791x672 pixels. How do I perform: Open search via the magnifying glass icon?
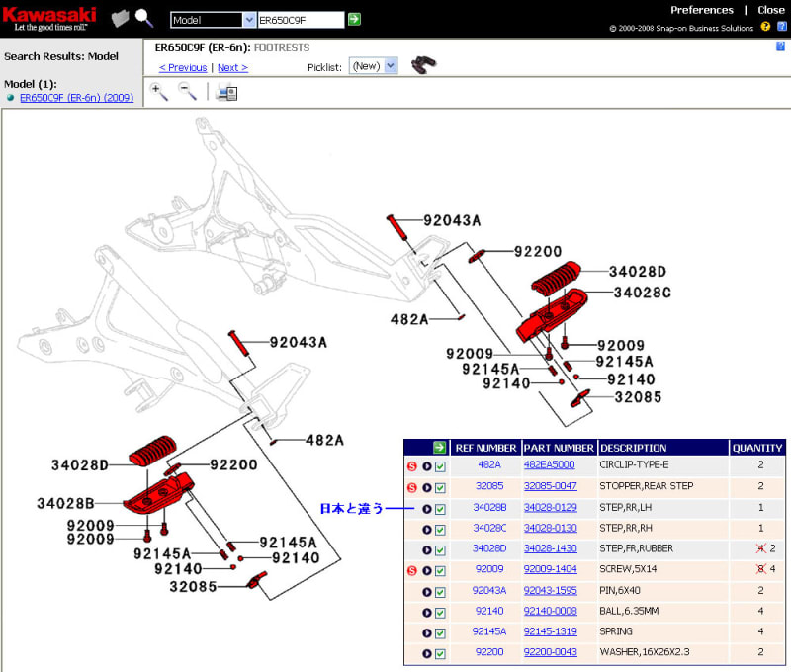point(144,18)
